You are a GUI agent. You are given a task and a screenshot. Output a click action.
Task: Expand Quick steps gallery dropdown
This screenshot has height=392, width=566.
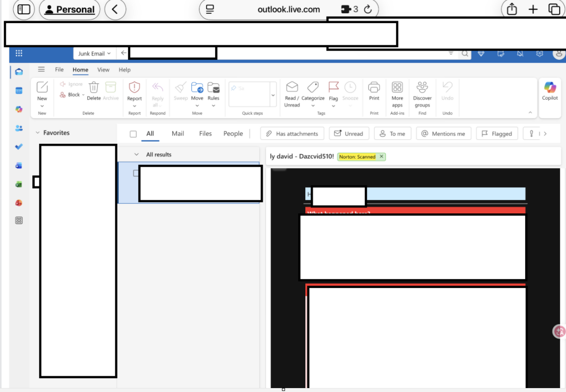coord(273,95)
